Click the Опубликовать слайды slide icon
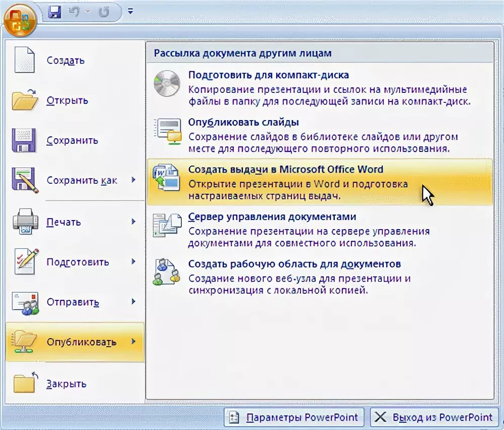The width and height of the screenshot is (504, 430). [168, 131]
